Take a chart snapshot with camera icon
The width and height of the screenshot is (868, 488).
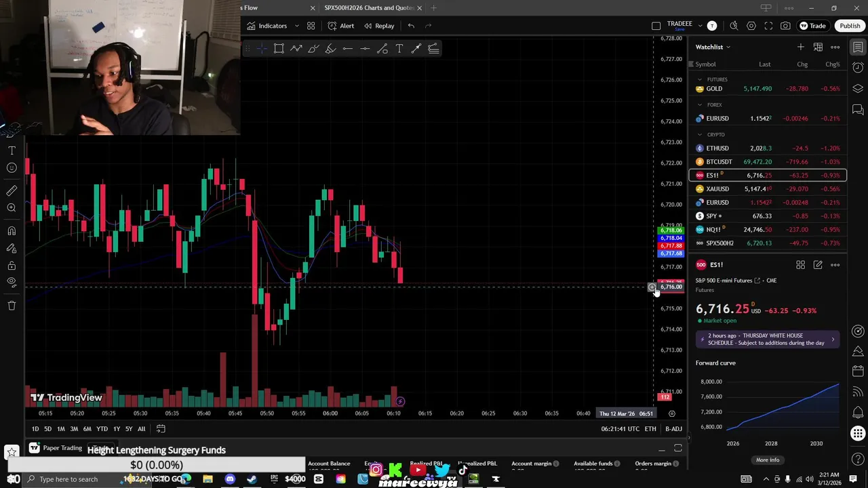(785, 26)
